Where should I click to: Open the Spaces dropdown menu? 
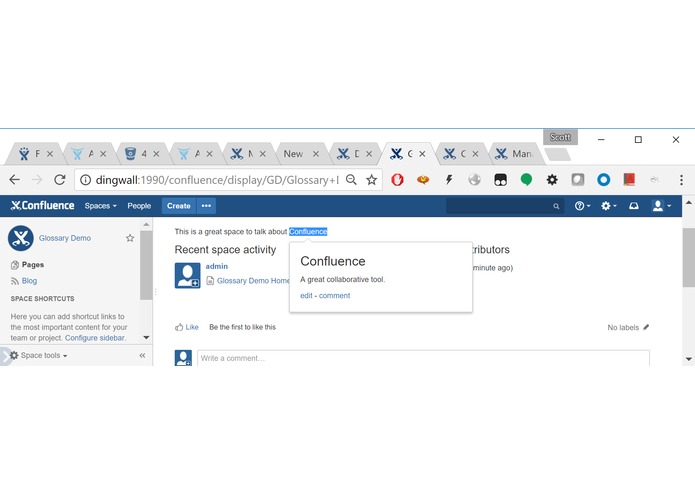(x=101, y=206)
